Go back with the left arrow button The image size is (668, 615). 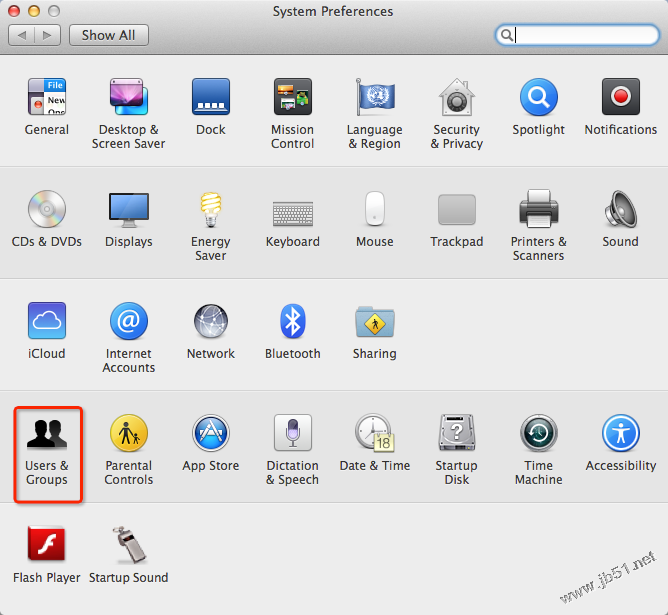click(22, 35)
